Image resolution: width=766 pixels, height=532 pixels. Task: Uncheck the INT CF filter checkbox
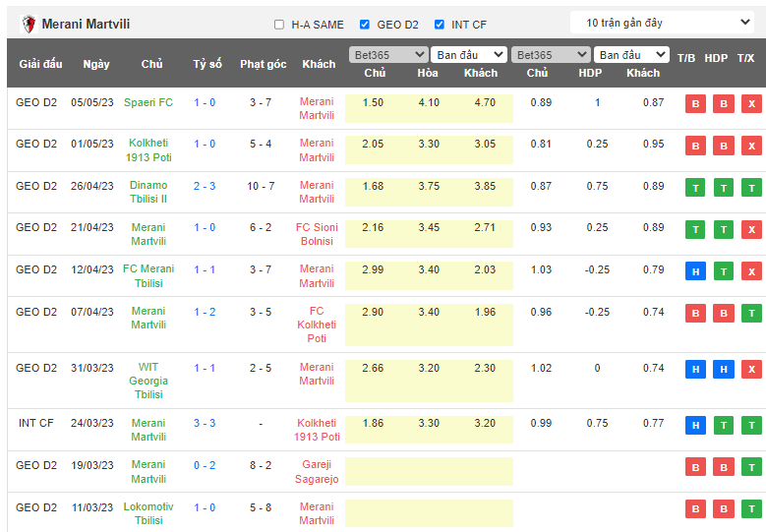[440, 25]
